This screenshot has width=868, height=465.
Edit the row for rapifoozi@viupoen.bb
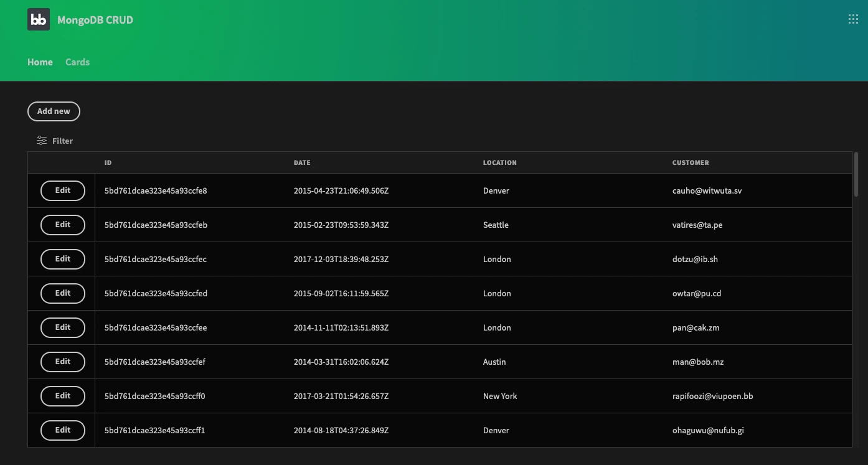[x=63, y=396]
